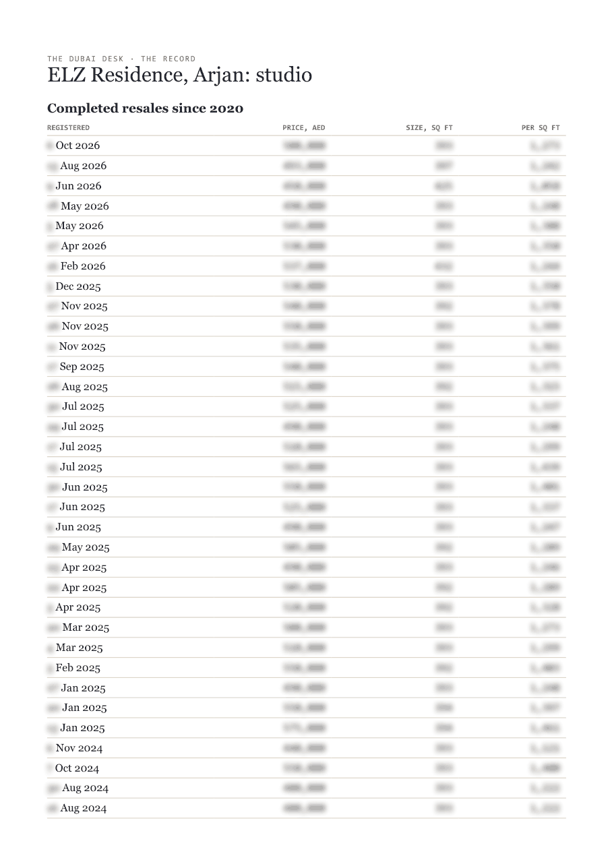614x868 pixels.
Task: Select the Aug 2026 resale row
Action: (x=307, y=166)
